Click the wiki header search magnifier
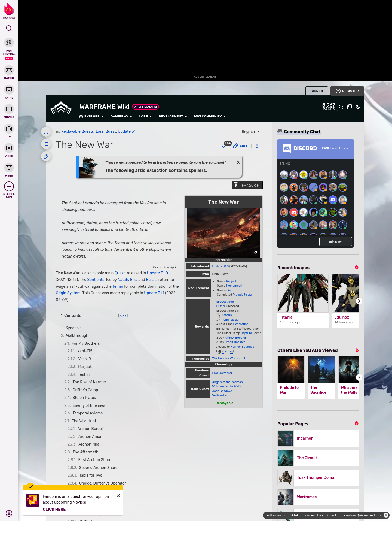The width and height of the screenshot is (392, 545). pyautogui.click(x=341, y=107)
